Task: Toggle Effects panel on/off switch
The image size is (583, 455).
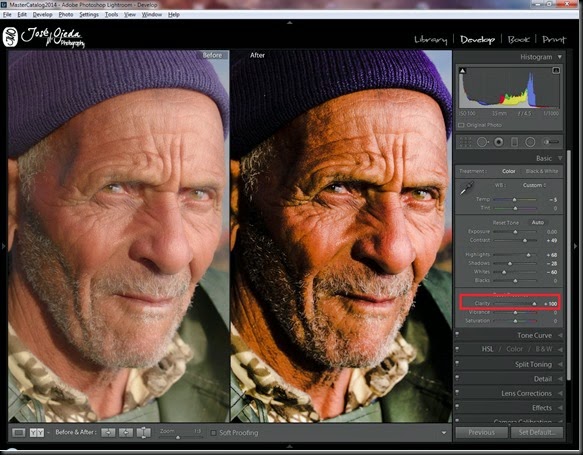Action: coord(457,408)
